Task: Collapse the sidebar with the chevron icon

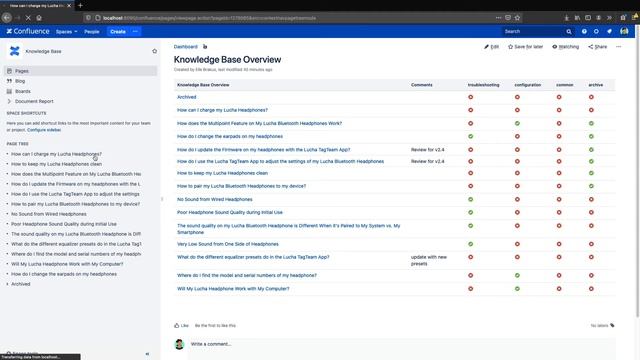Action: click(147, 354)
